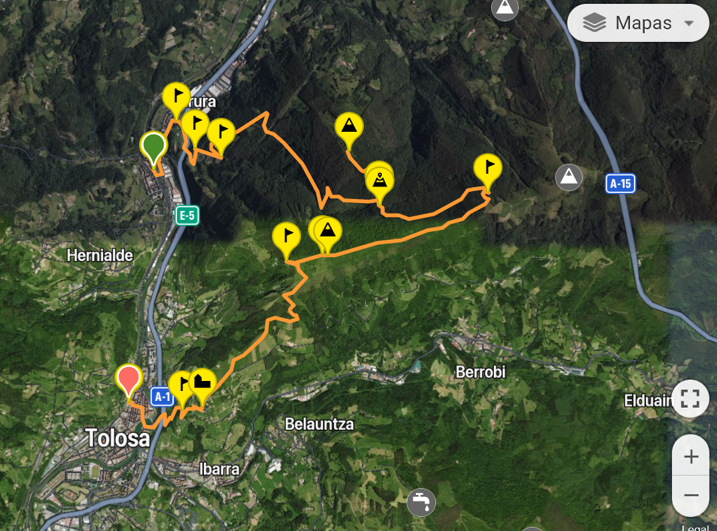Zoom in with the plus button

click(x=691, y=456)
